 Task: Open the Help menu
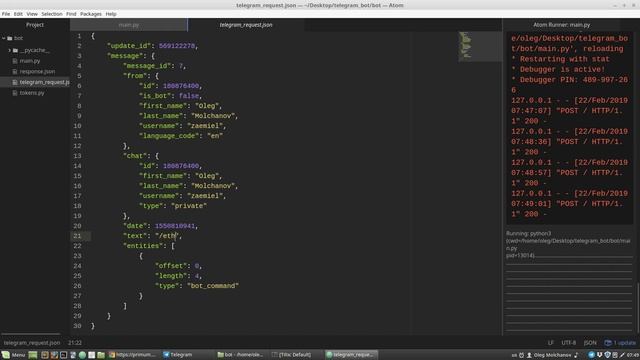(x=111, y=14)
